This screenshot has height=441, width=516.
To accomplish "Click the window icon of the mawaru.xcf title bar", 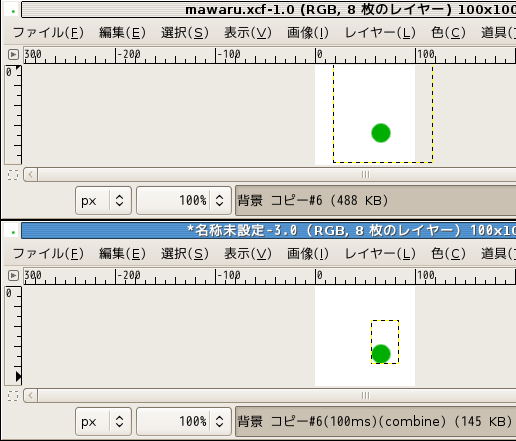I will pos(13,11).
